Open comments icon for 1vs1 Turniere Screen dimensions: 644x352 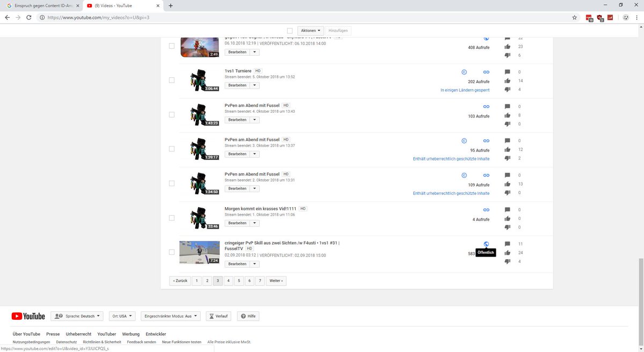pos(508,72)
